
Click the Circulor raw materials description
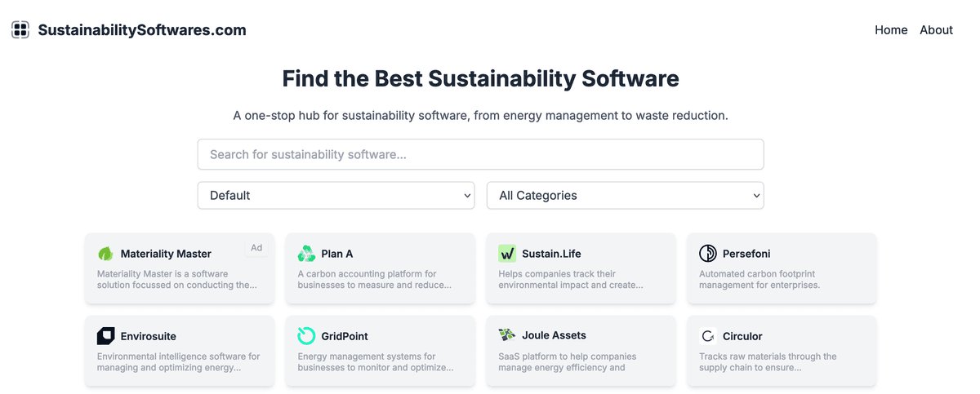point(768,362)
